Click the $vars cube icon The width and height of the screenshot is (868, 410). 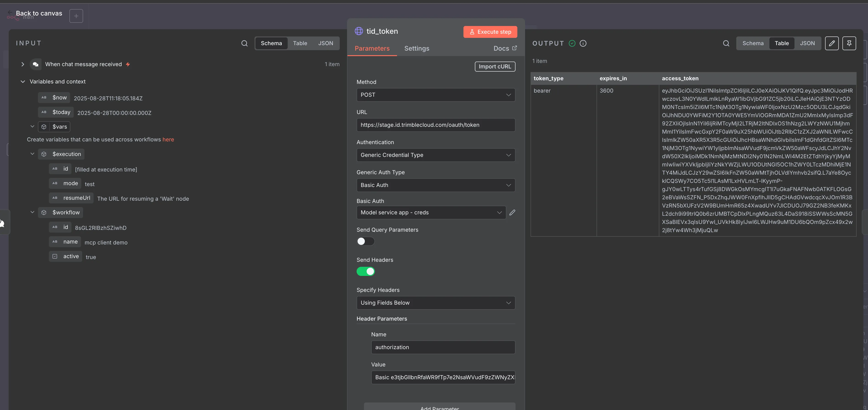pos(44,127)
